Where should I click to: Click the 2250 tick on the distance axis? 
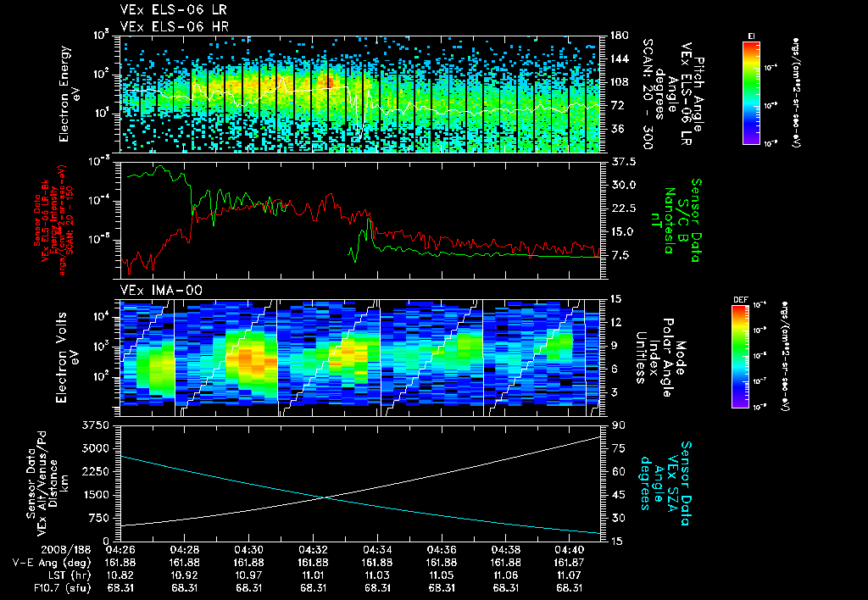click(94, 471)
